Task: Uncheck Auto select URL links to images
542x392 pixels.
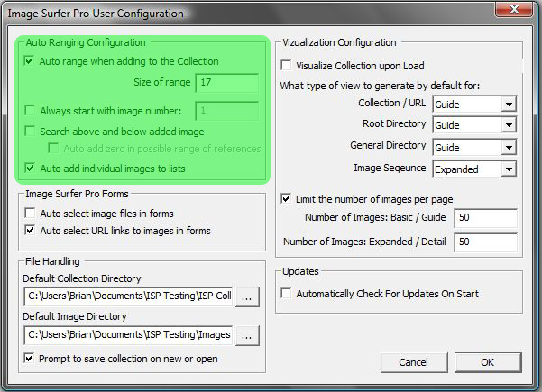Action: click(30, 230)
